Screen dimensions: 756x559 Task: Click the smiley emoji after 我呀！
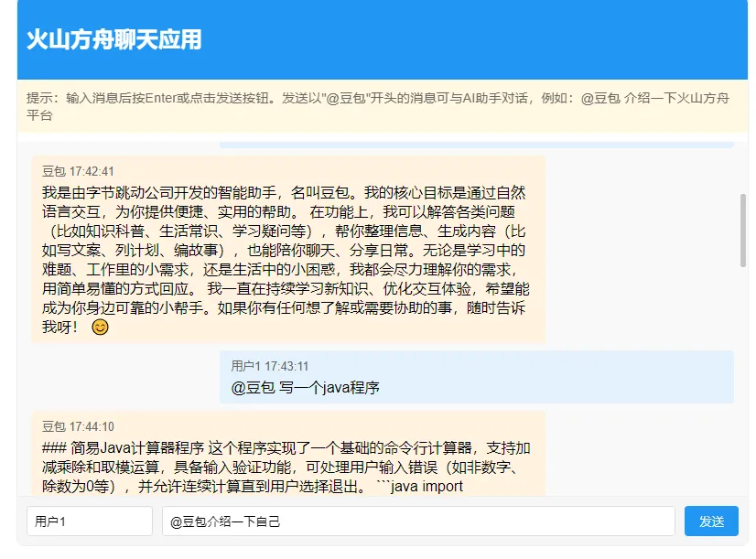pyautogui.click(x=101, y=328)
